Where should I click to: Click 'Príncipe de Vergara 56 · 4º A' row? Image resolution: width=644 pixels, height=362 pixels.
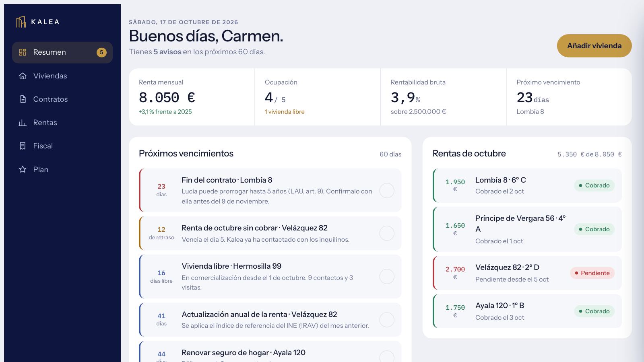(x=527, y=229)
